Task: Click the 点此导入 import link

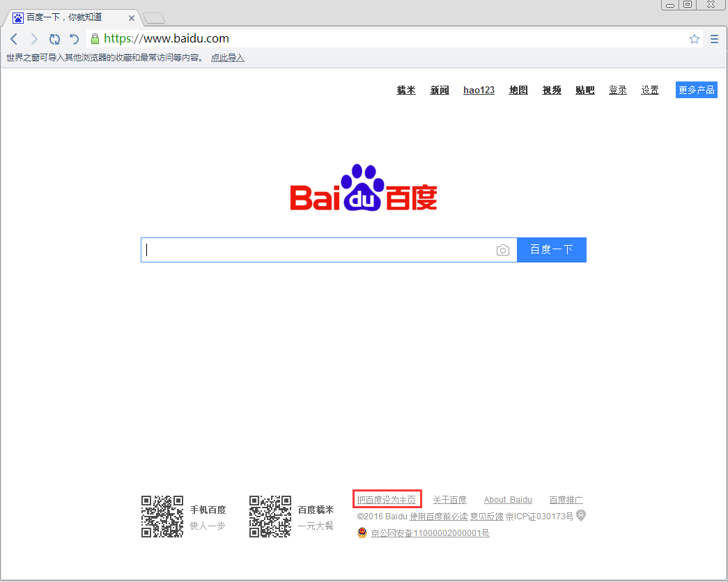Action: (227, 57)
